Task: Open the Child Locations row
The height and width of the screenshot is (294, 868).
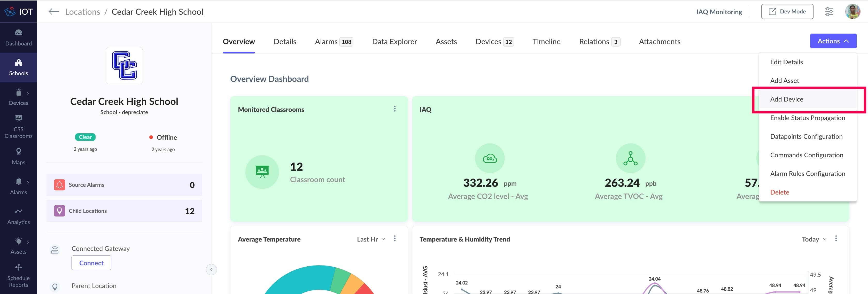Action: (124, 211)
